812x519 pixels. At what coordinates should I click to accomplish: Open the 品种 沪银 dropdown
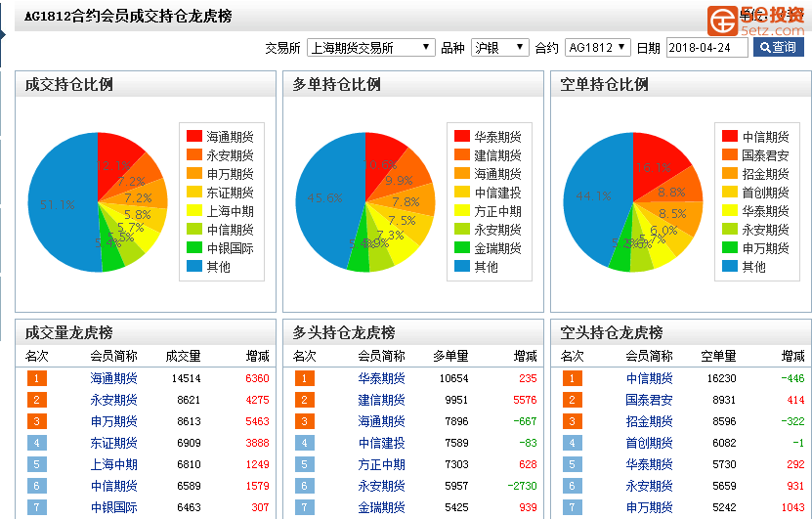499,48
